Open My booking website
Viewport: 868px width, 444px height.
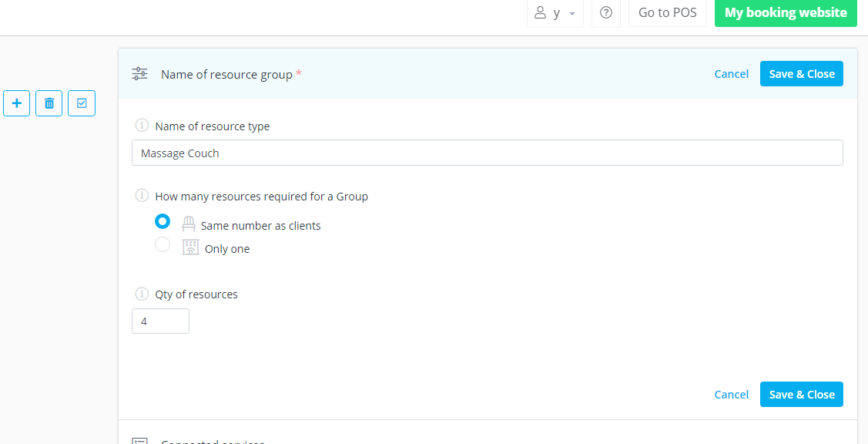pos(786,13)
